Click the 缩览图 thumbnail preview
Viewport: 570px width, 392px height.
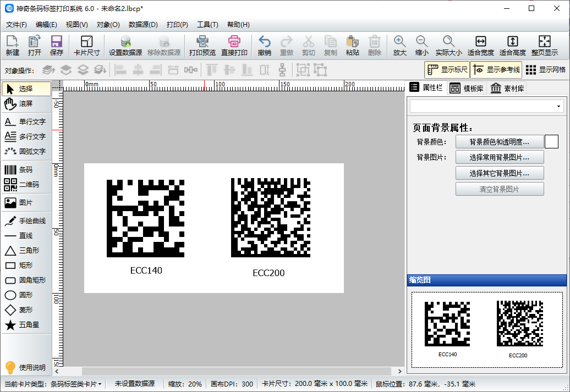pos(487,330)
